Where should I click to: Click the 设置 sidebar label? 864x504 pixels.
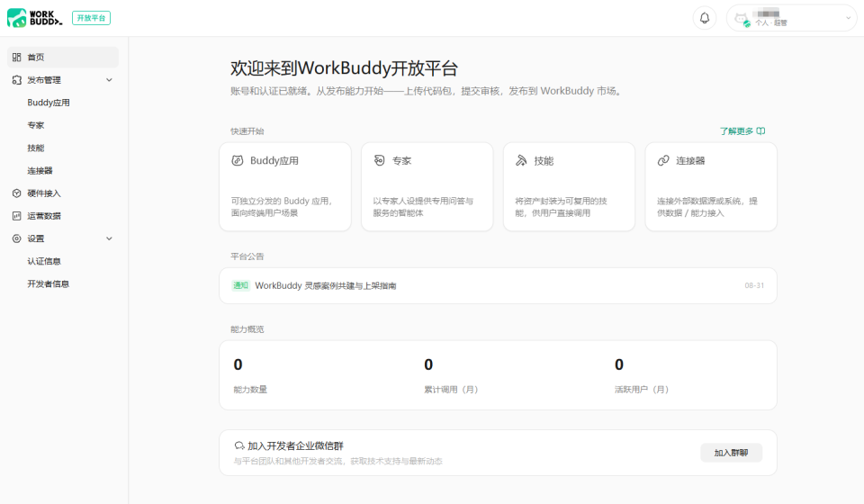tap(36, 238)
